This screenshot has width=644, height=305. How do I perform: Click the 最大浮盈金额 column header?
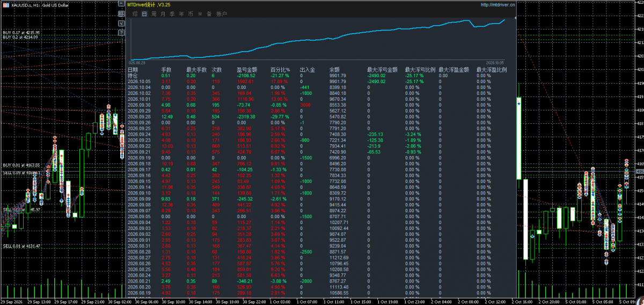point(454,70)
